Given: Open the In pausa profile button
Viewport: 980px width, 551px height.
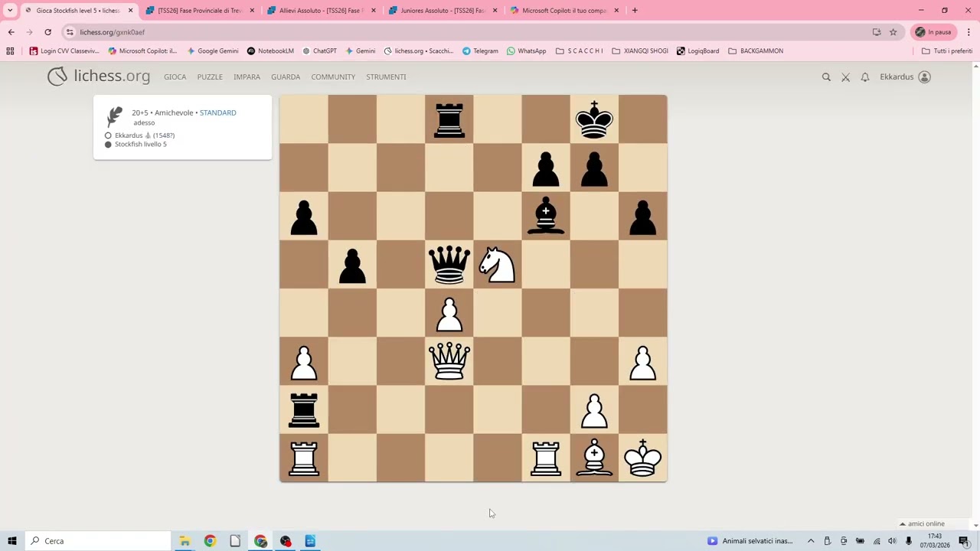Looking at the screenshot, I should tap(935, 32).
